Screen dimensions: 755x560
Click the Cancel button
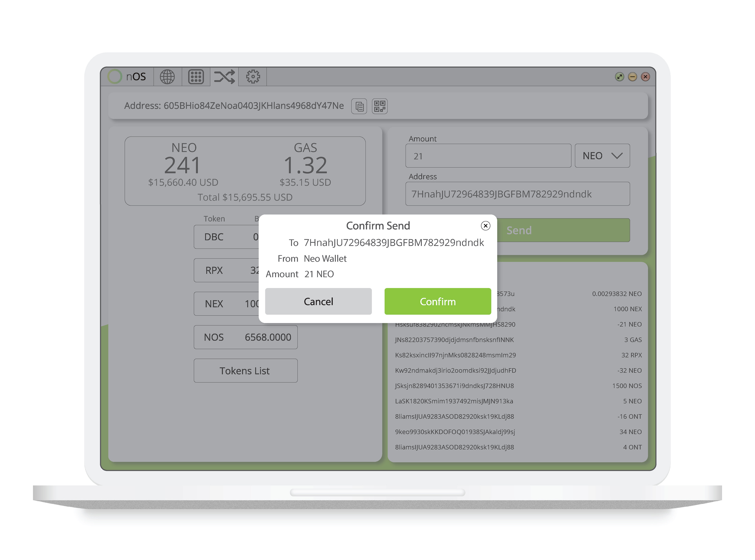click(318, 301)
